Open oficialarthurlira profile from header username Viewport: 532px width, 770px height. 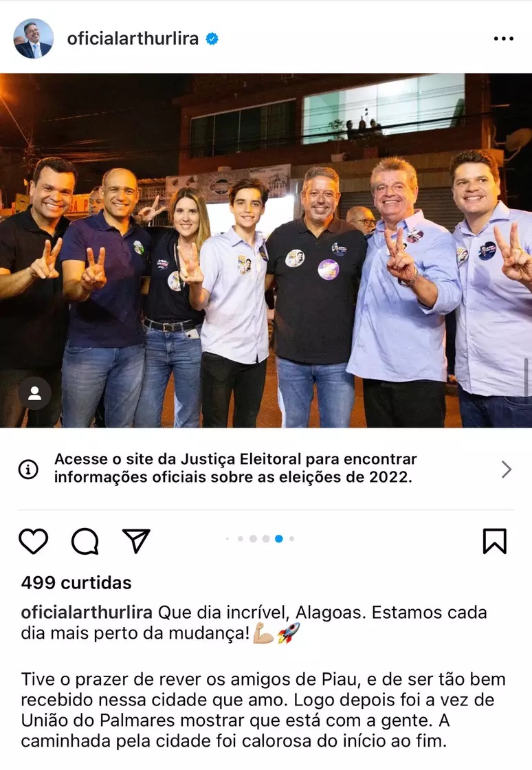133,38
